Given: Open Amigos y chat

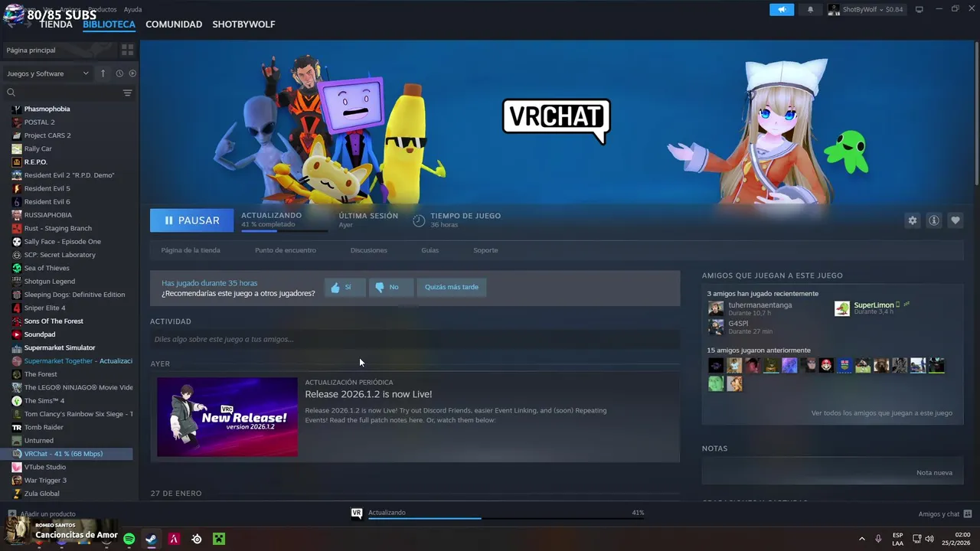Looking at the screenshot, I should [945, 514].
